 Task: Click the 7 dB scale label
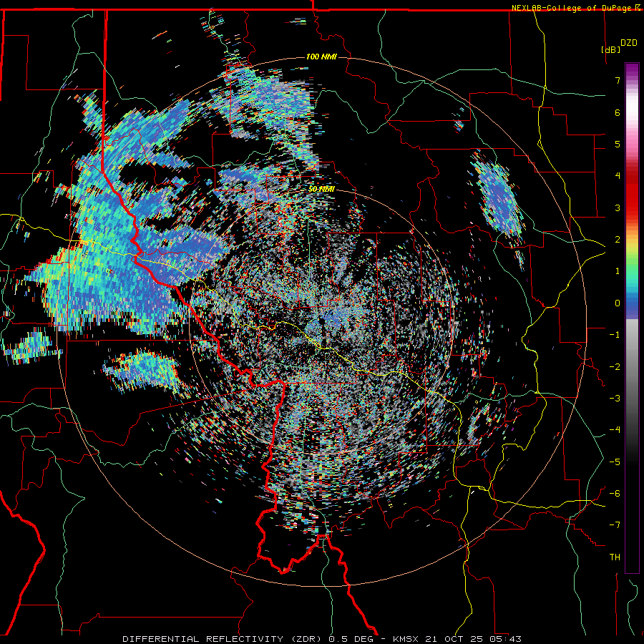(x=618, y=80)
